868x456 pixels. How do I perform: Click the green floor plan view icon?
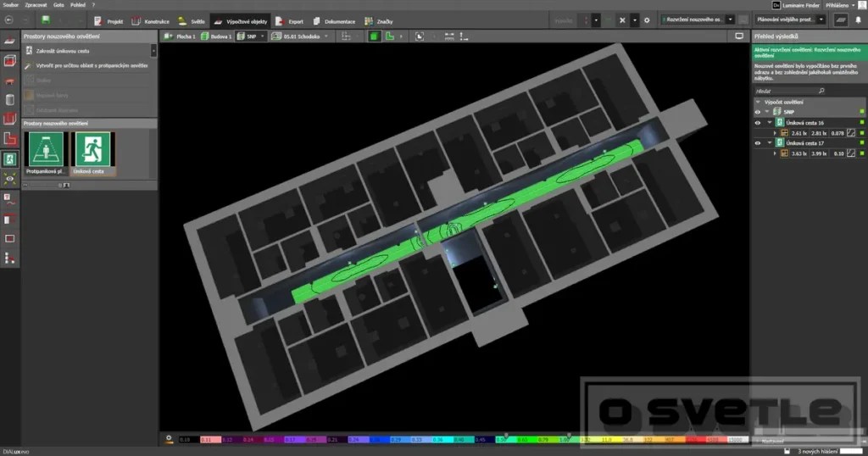click(390, 36)
